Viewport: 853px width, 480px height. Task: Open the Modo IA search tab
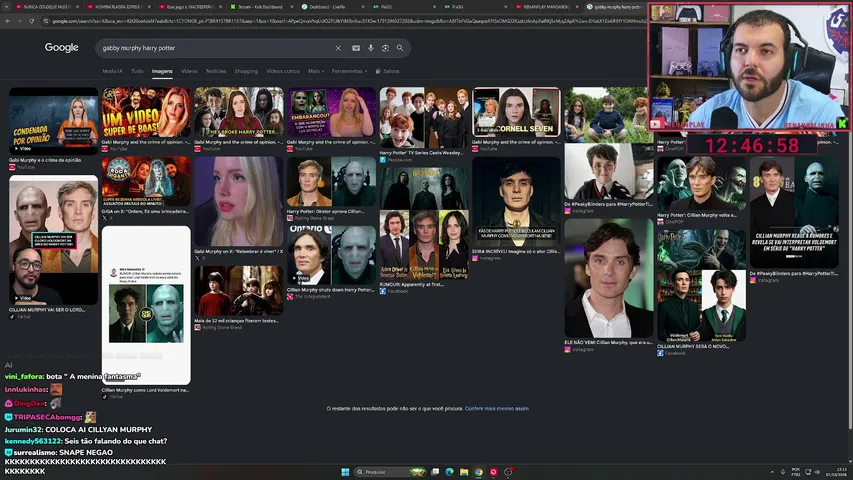(112, 71)
